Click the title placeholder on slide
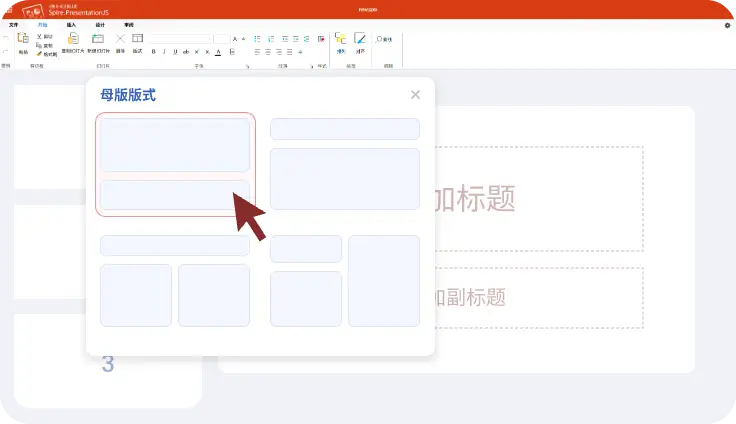736x424 pixels. tap(539, 199)
